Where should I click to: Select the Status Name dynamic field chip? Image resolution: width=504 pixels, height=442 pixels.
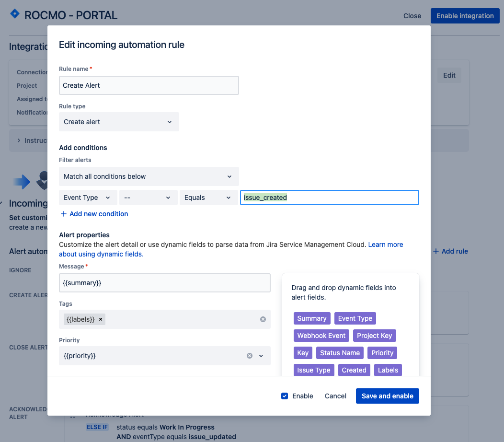340,353
